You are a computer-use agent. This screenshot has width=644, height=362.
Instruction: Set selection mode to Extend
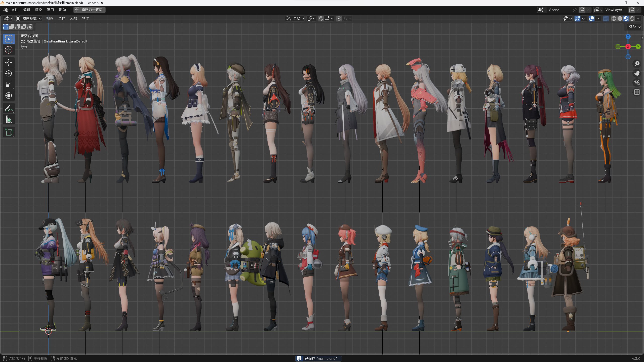12,27
